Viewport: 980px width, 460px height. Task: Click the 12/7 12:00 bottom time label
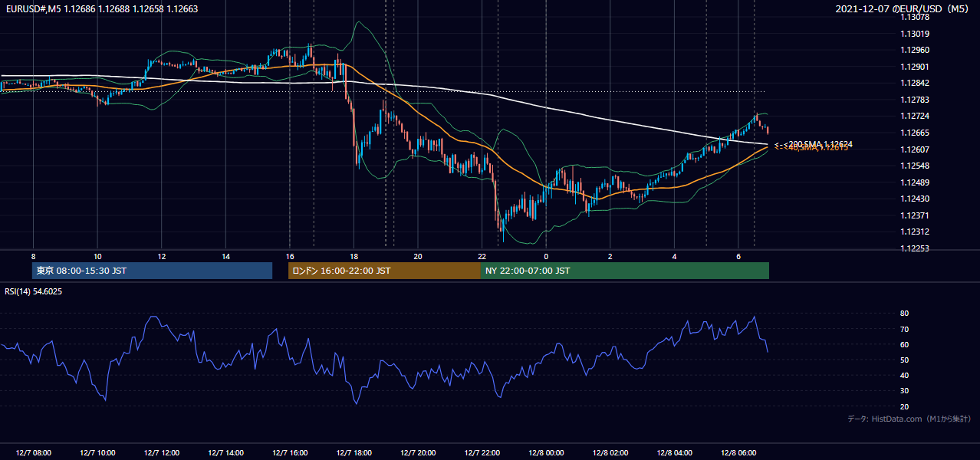point(161,452)
